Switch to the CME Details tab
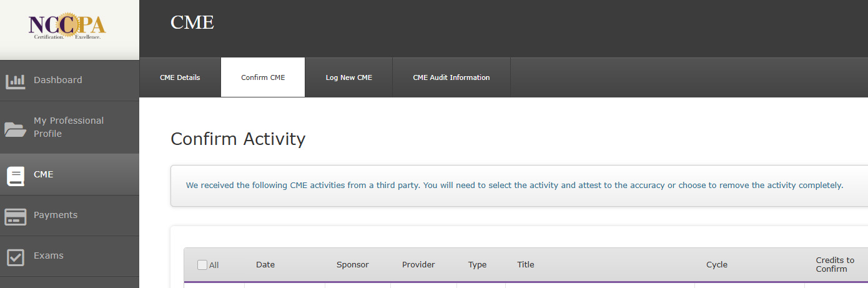The width and height of the screenshot is (868, 288). coord(180,77)
